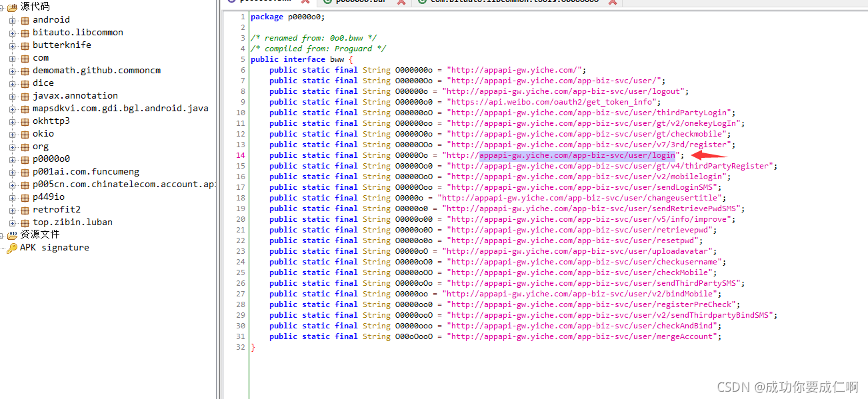Select the 源代码 tree label
The image size is (868, 399).
coord(35,7)
